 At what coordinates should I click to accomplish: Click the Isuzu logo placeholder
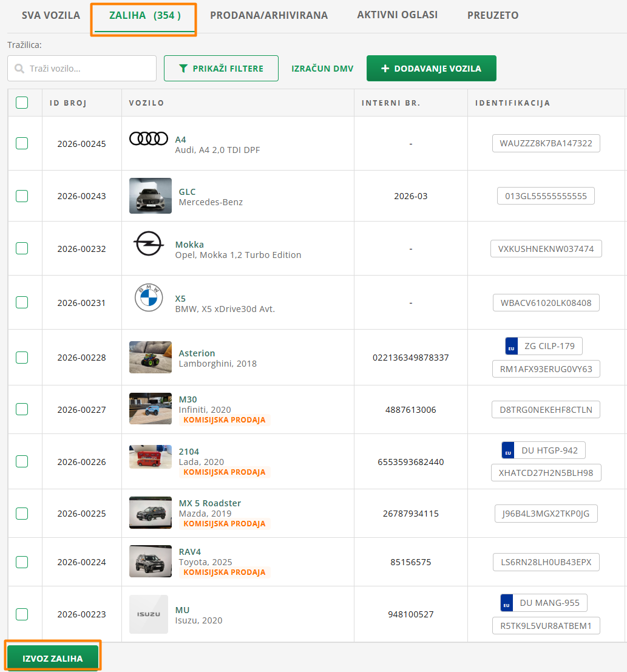tap(149, 614)
